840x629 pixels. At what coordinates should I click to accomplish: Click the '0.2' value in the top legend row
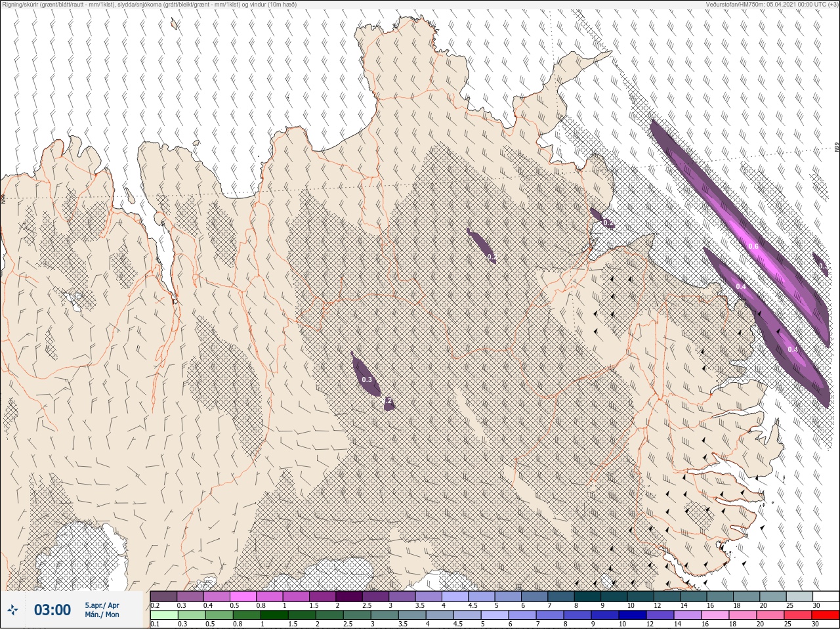155,606
